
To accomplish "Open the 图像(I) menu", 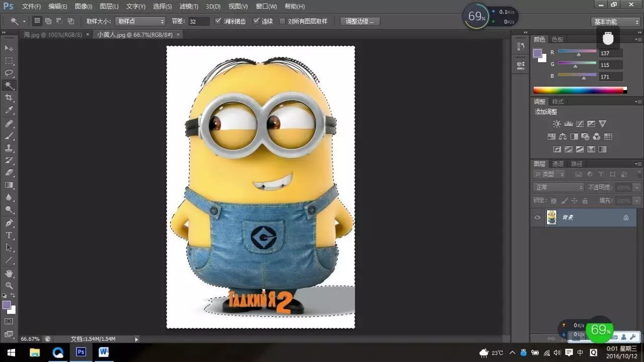I will pos(84,7).
